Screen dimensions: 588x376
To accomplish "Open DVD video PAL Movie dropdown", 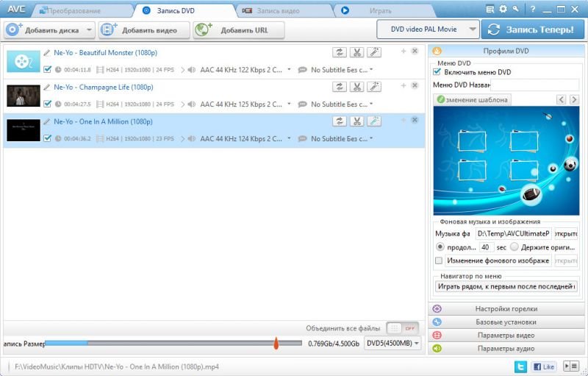I will (x=427, y=29).
